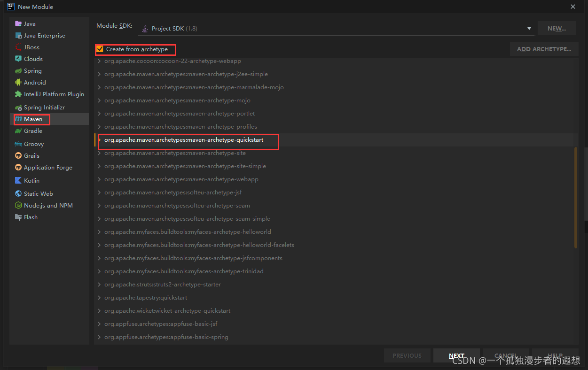
Task: Click the ADD ARCHETYPE... button
Action: point(544,49)
